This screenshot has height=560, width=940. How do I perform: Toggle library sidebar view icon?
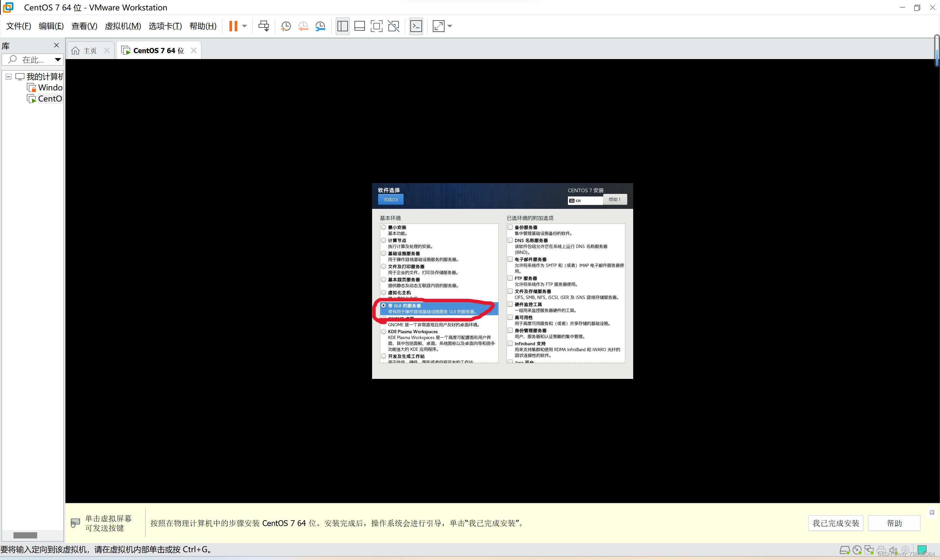pos(342,26)
